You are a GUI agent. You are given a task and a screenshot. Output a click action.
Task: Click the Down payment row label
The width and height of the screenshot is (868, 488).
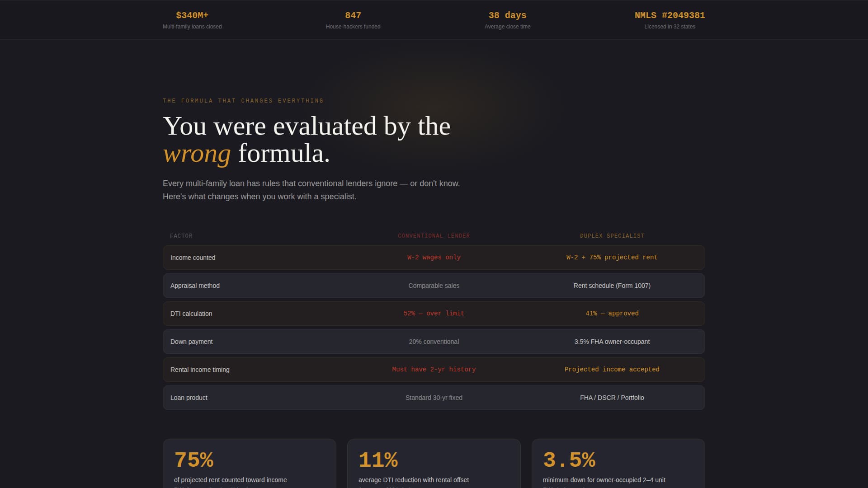191,342
